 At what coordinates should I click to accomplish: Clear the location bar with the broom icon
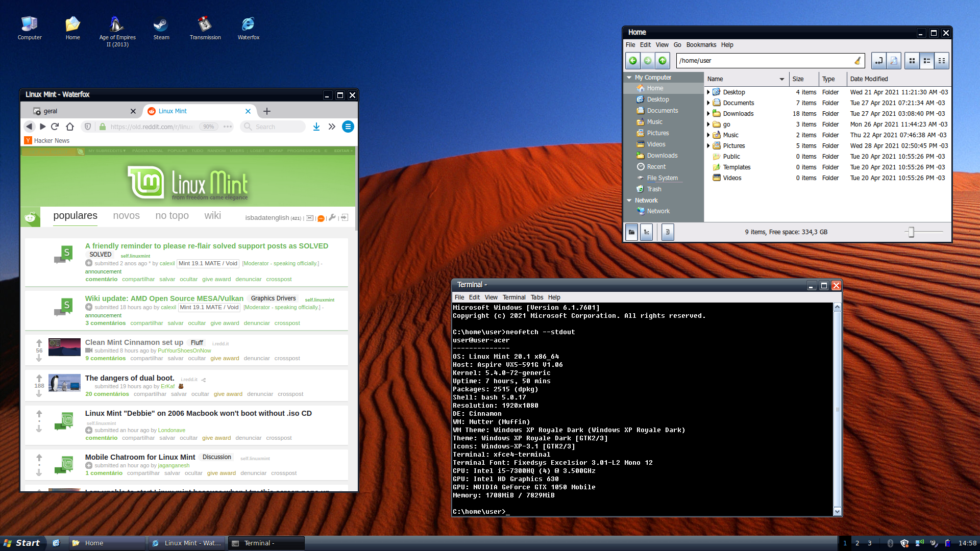tap(857, 61)
